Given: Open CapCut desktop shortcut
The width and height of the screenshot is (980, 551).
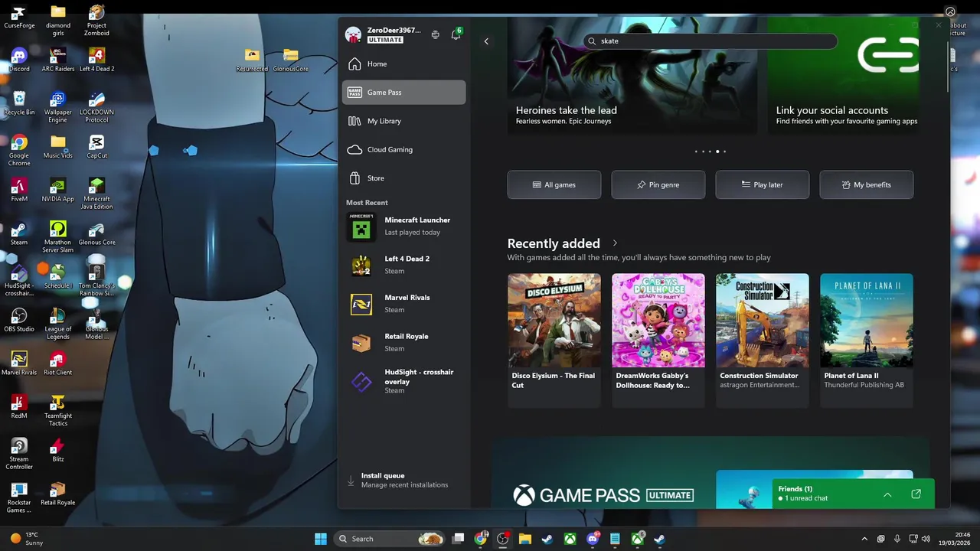Looking at the screenshot, I should [x=96, y=147].
